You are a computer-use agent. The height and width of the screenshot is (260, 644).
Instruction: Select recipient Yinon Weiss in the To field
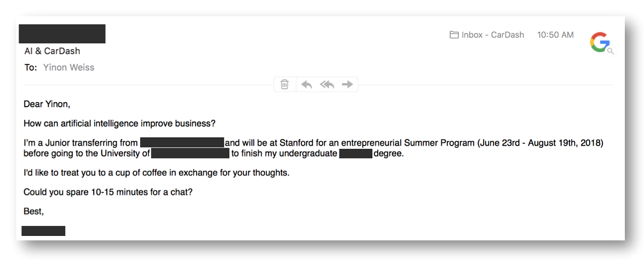pyautogui.click(x=68, y=67)
